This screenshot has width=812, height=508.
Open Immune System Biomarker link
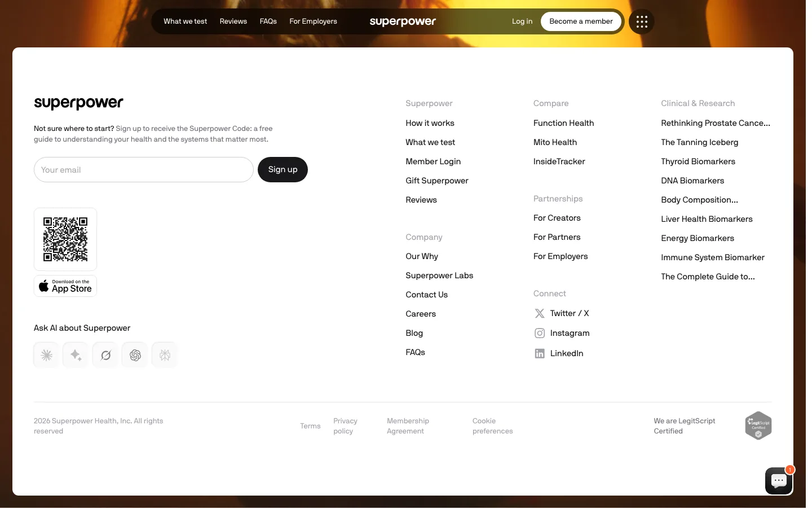[x=713, y=257]
